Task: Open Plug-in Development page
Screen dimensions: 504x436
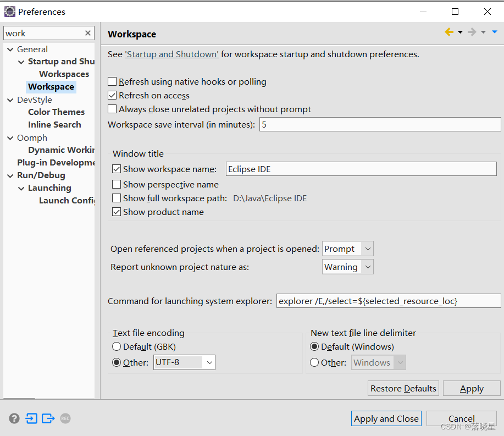Action: [x=56, y=162]
